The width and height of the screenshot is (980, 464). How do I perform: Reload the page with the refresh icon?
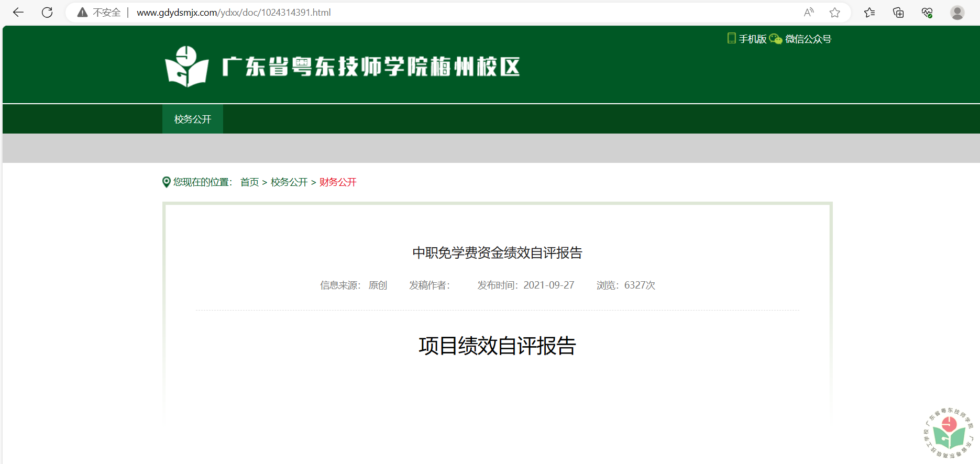click(47, 13)
